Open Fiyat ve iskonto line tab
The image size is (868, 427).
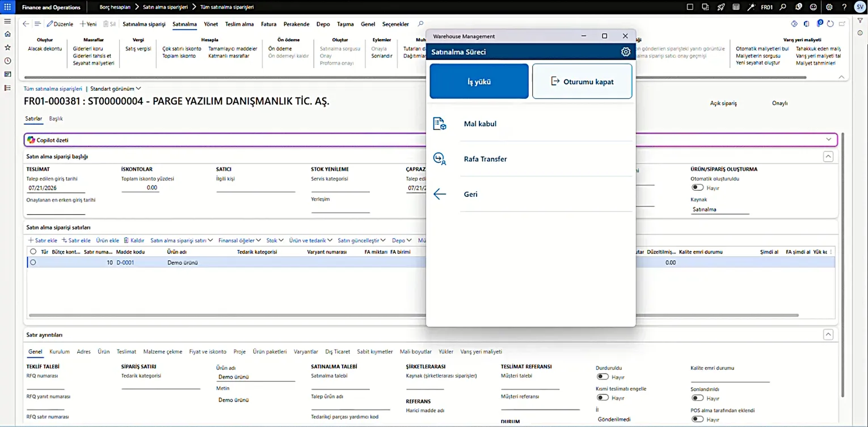[x=208, y=352]
